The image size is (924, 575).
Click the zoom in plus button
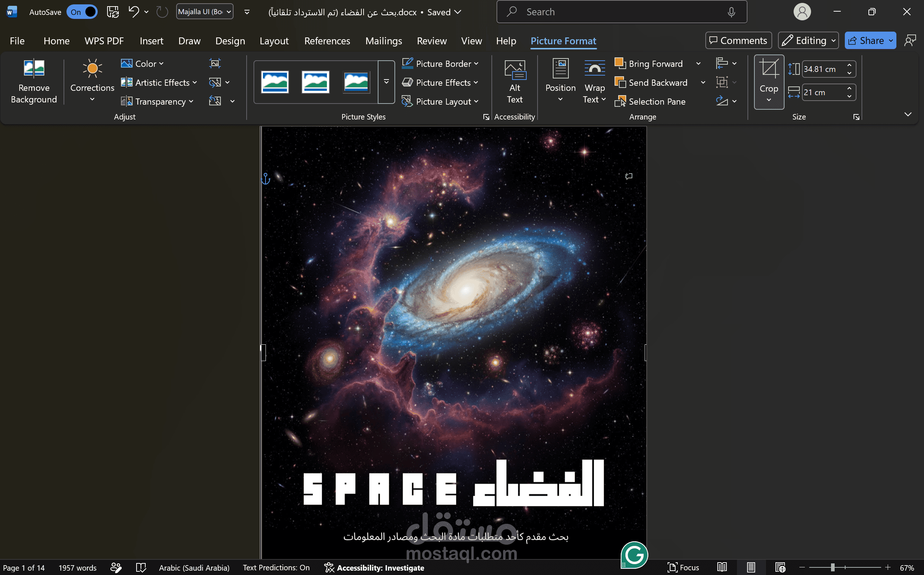coord(888,567)
